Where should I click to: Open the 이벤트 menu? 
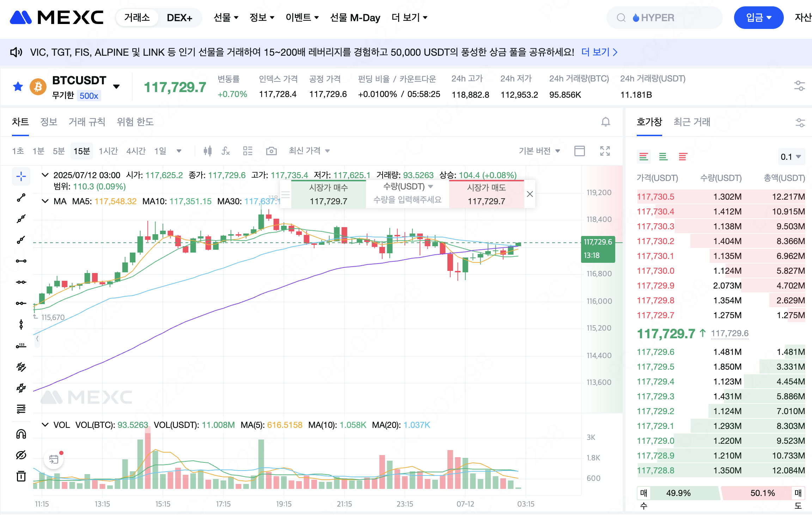[x=302, y=18]
